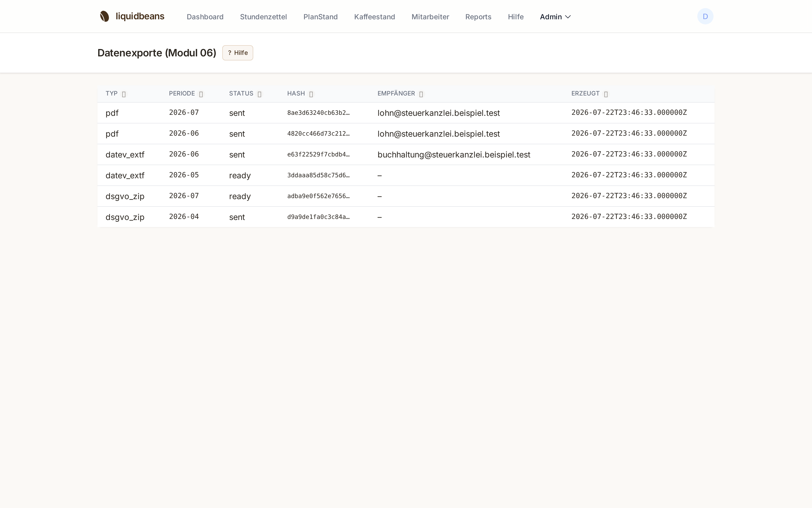Sort table by the STATUS column icon
The image size is (812, 508).
[x=259, y=94]
